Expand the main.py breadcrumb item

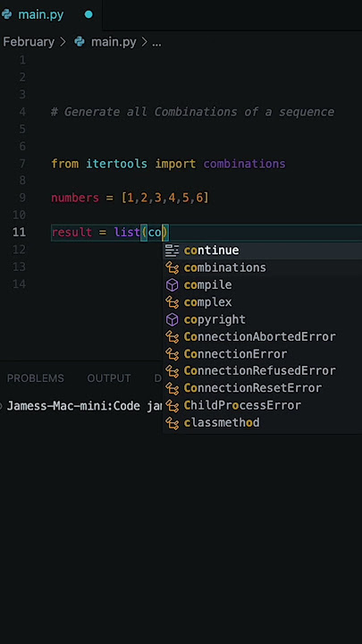coord(114,42)
